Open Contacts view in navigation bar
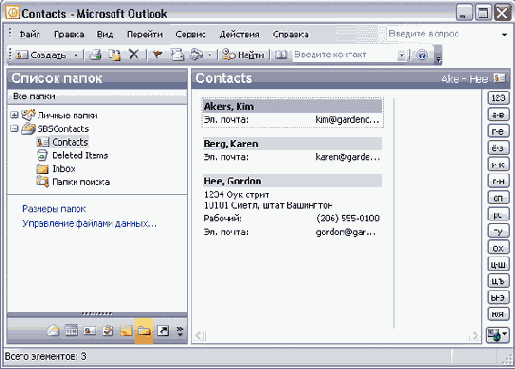 click(89, 331)
